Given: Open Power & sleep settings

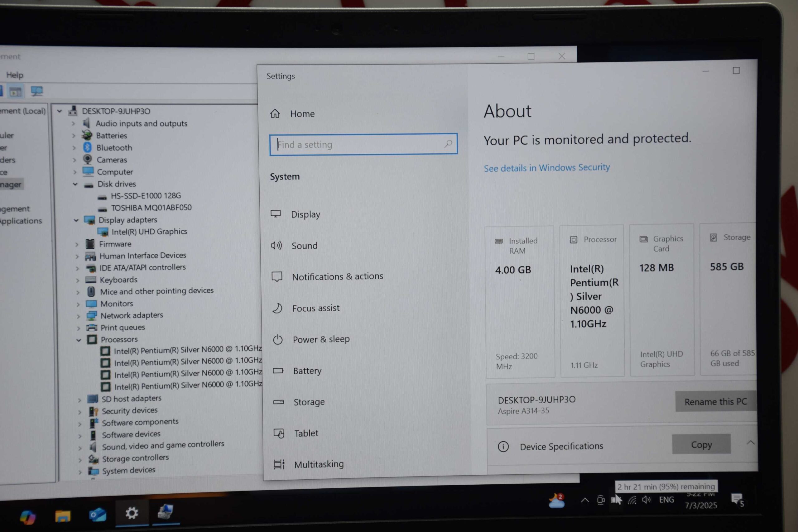Looking at the screenshot, I should (x=321, y=339).
